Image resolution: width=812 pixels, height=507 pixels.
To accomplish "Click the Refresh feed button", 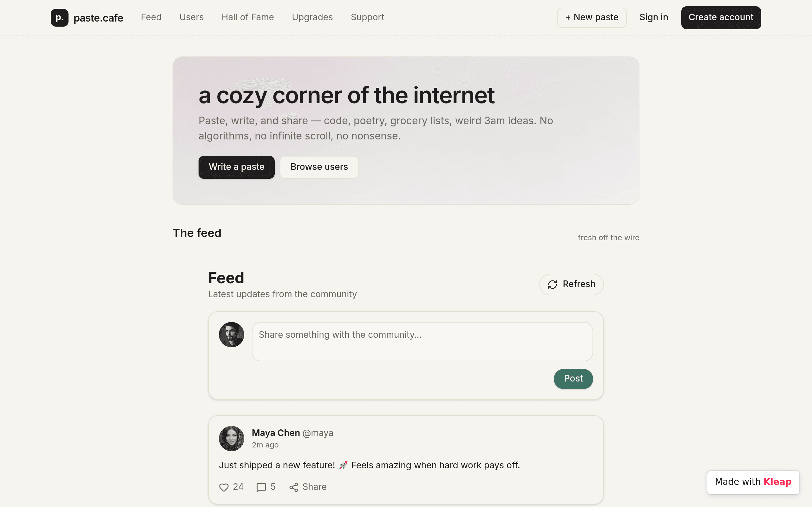I will (571, 284).
